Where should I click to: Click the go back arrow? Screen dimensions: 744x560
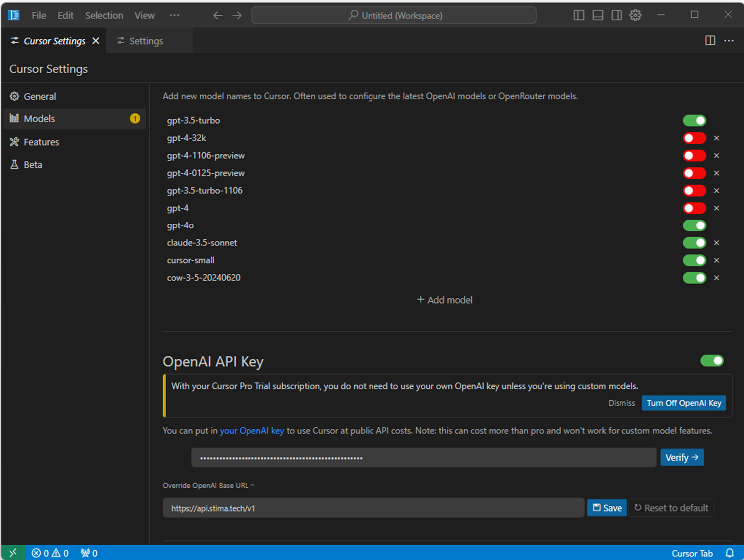pyautogui.click(x=218, y=15)
